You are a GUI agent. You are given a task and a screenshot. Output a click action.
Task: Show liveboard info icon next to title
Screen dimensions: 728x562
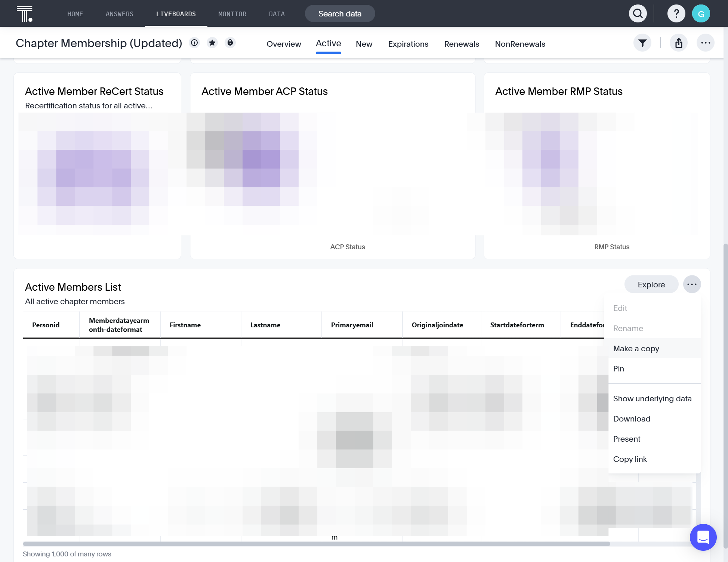(194, 43)
